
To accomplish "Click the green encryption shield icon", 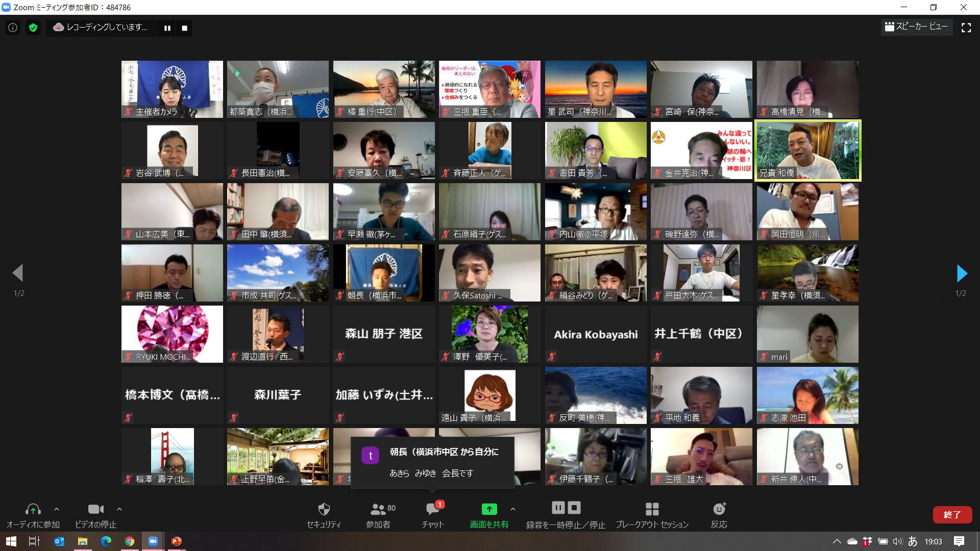I will (x=33, y=28).
